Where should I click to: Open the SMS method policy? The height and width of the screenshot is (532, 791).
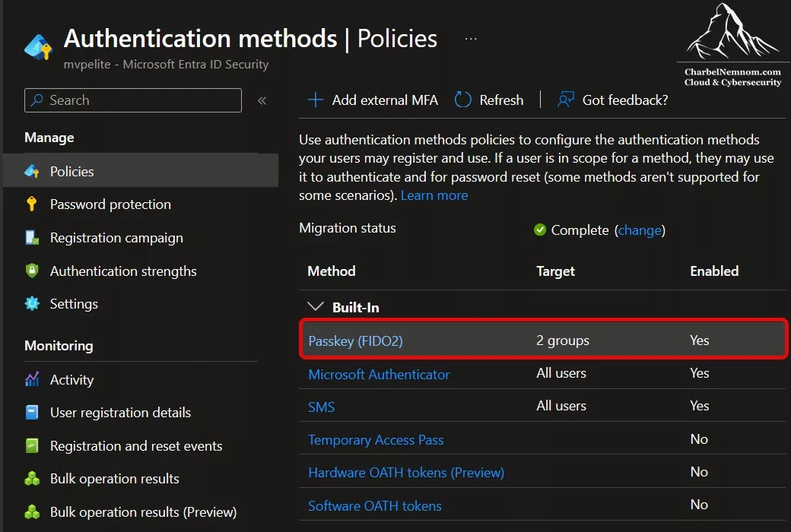(321, 407)
